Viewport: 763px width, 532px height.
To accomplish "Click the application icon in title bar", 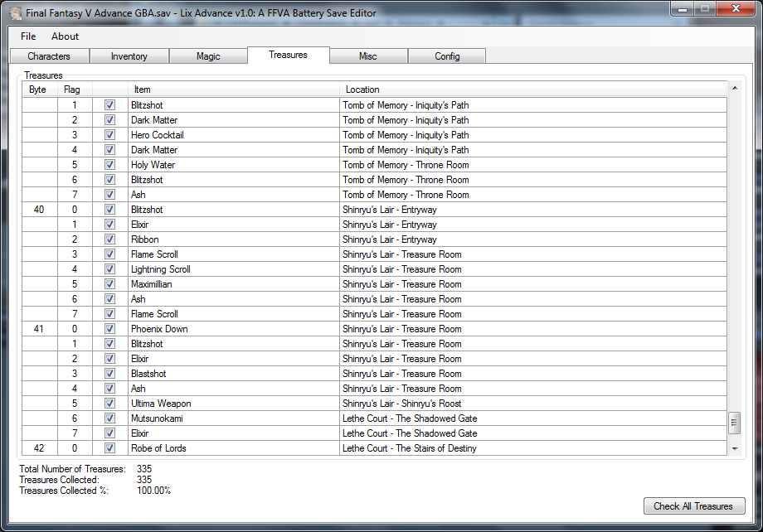I will point(16,13).
